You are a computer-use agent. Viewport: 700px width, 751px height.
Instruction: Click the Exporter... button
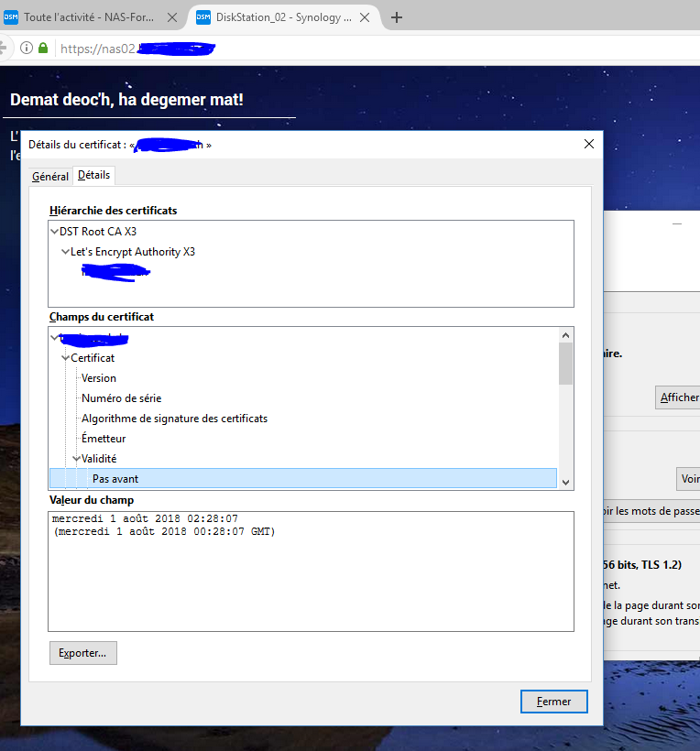coord(82,653)
